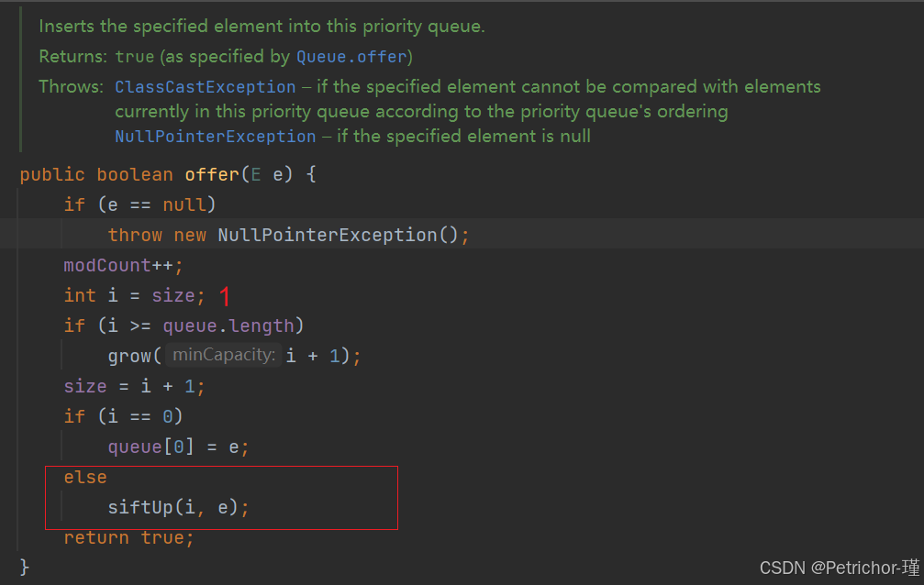Click 'Inserts the specified element' doc sentence

point(262,27)
